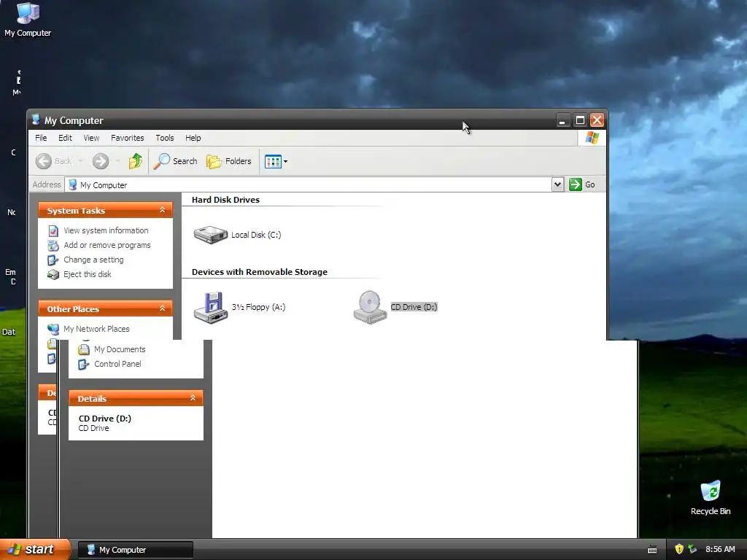Click Eject this disk link
The width and height of the screenshot is (747, 560).
88,274
